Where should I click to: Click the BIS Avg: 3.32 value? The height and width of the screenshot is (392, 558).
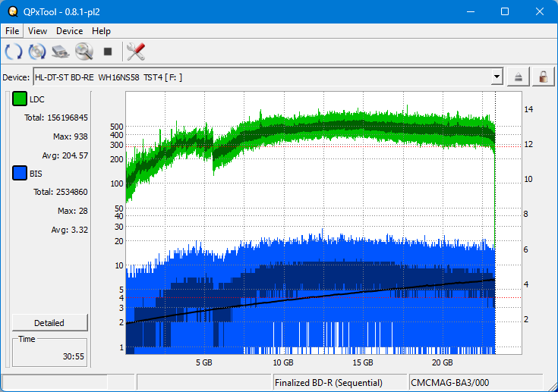pyautogui.click(x=69, y=230)
